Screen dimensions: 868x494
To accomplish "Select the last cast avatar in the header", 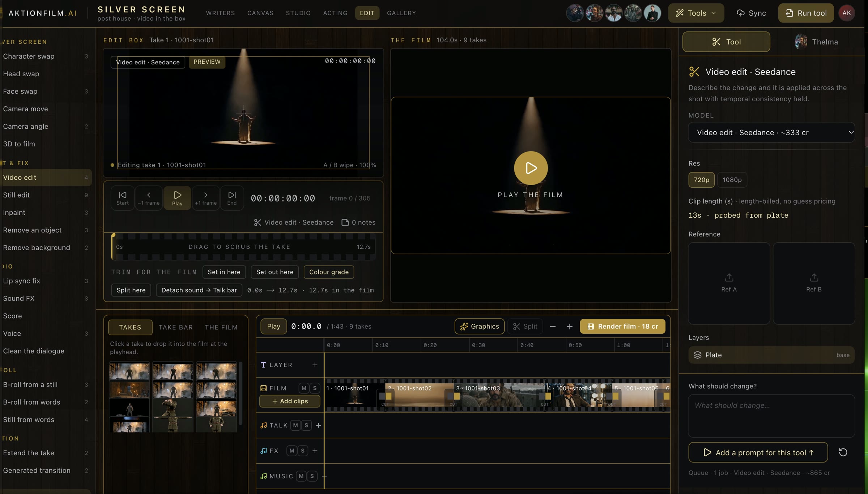I will pyautogui.click(x=652, y=13).
